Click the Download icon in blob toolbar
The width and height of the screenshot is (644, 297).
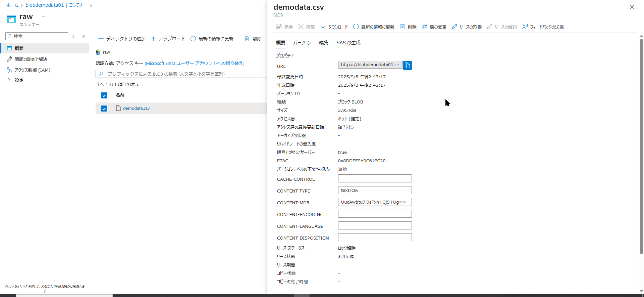(323, 27)
